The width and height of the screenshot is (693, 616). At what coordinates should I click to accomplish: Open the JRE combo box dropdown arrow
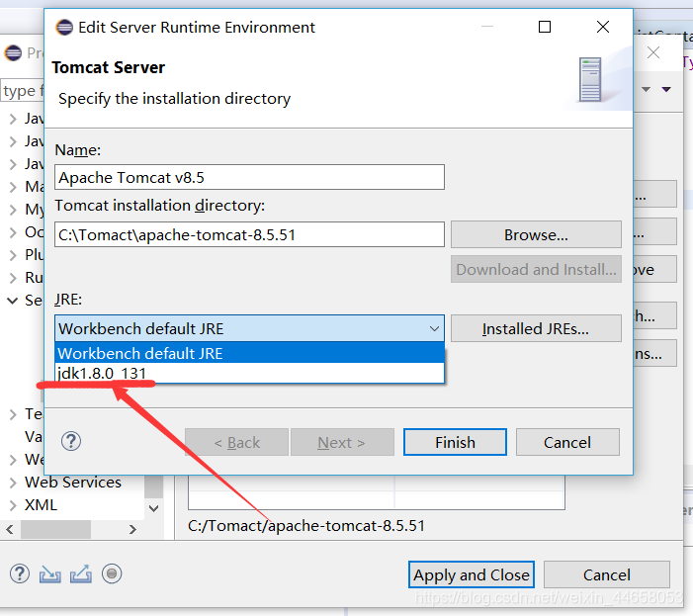click(x=434, y=329)
